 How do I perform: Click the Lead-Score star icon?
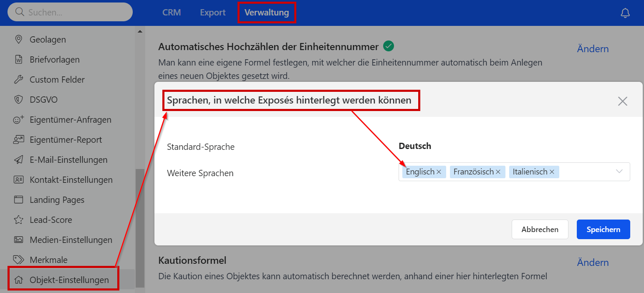tap(18, 220)
